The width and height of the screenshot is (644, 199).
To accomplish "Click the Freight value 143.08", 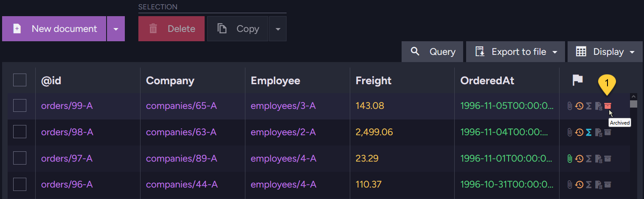I will [370, 106].
